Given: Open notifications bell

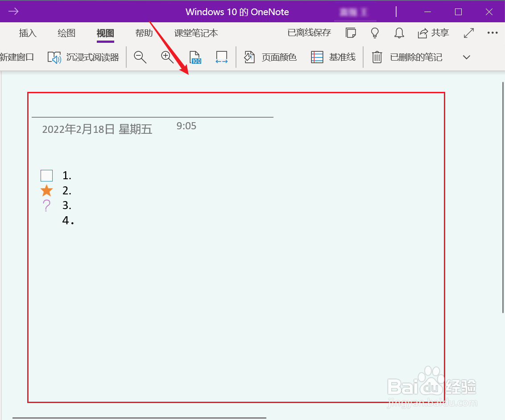Looking at the screenshot, I should (399, 33).
